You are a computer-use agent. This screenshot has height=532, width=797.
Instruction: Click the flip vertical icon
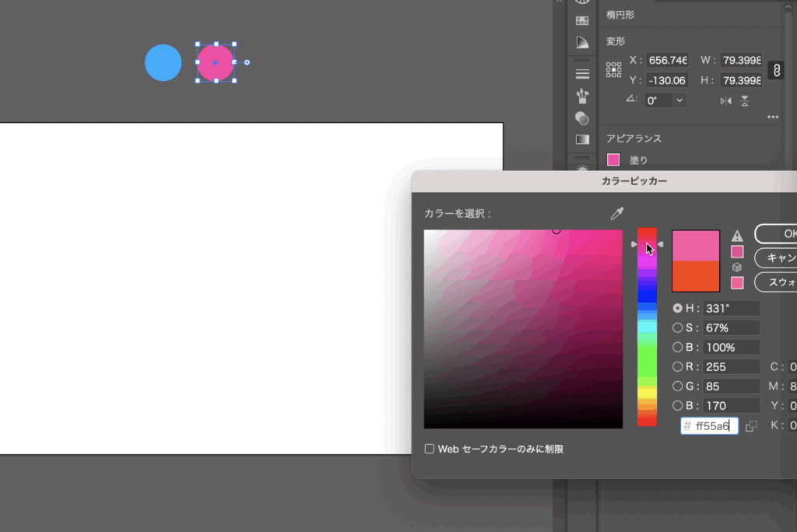[x=745, y=100]
